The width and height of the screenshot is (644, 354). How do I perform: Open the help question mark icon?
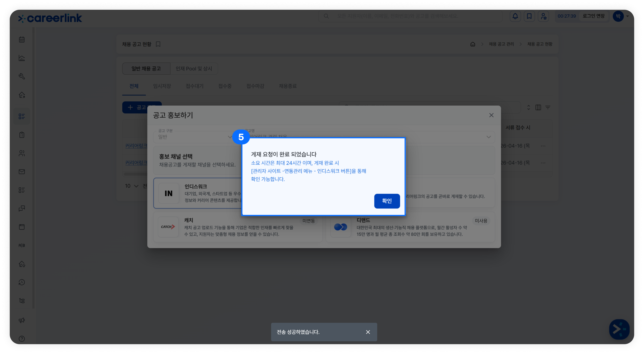(x=22, y=339)
